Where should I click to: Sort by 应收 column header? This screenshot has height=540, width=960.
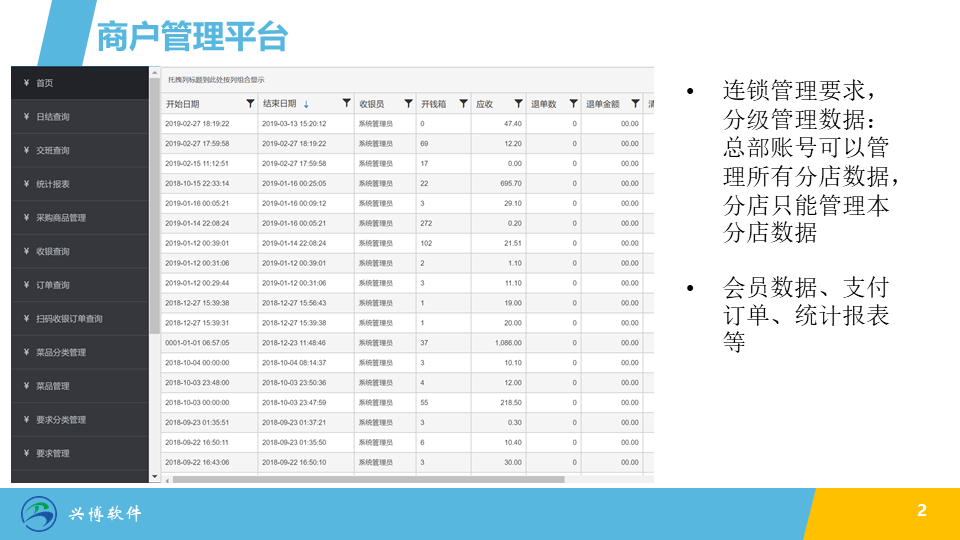click(484, 104)
